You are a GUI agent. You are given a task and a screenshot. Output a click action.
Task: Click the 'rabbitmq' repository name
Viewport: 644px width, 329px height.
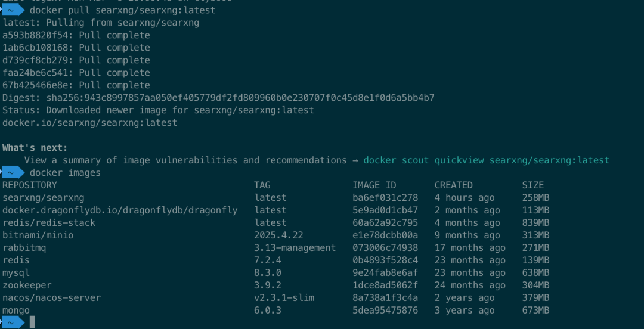(x=24, y=248)
